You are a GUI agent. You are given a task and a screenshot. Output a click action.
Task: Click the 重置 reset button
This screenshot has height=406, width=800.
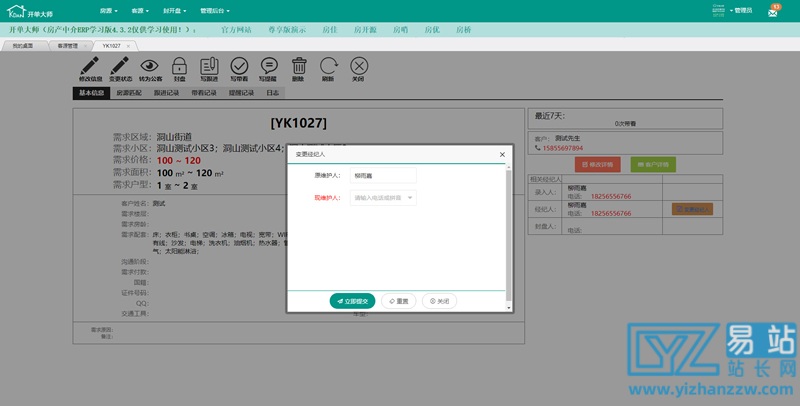click(398, 301)
